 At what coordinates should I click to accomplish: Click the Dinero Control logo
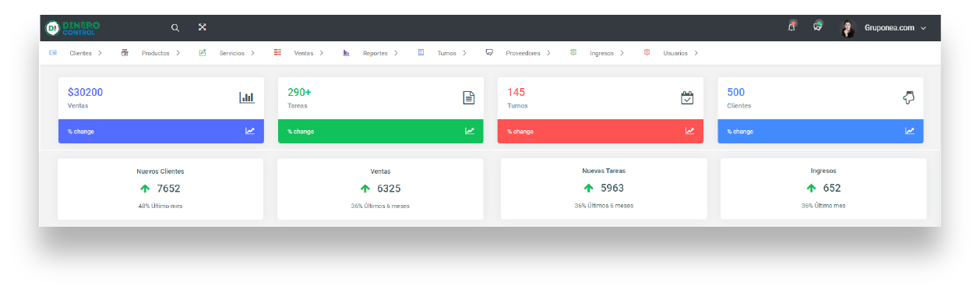pyautogui.click(x=72, y=27)
